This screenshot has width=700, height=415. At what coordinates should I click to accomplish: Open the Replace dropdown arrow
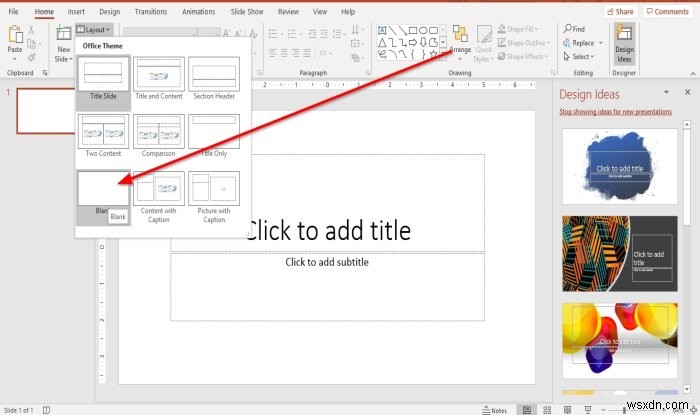tap(600, 43)
